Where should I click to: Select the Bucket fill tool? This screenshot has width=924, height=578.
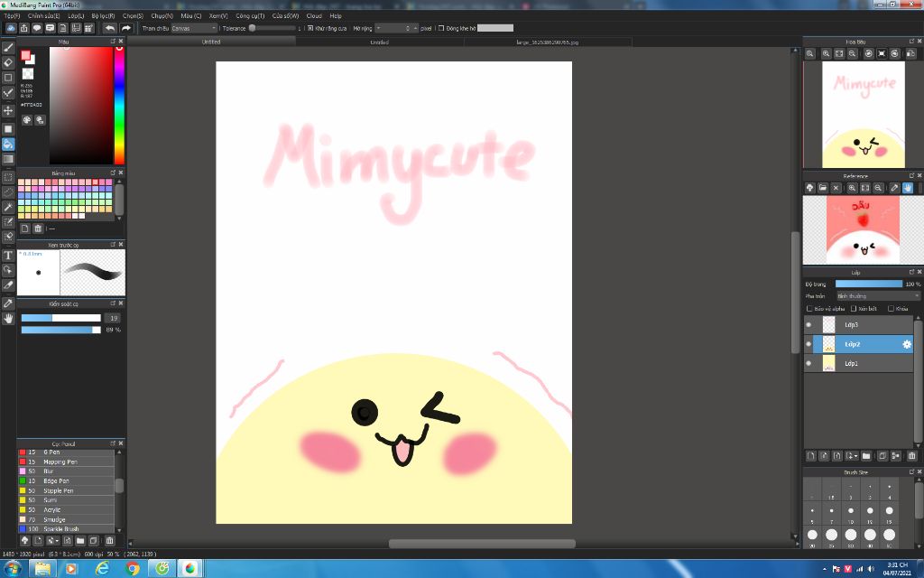click(x=8, y=144)
